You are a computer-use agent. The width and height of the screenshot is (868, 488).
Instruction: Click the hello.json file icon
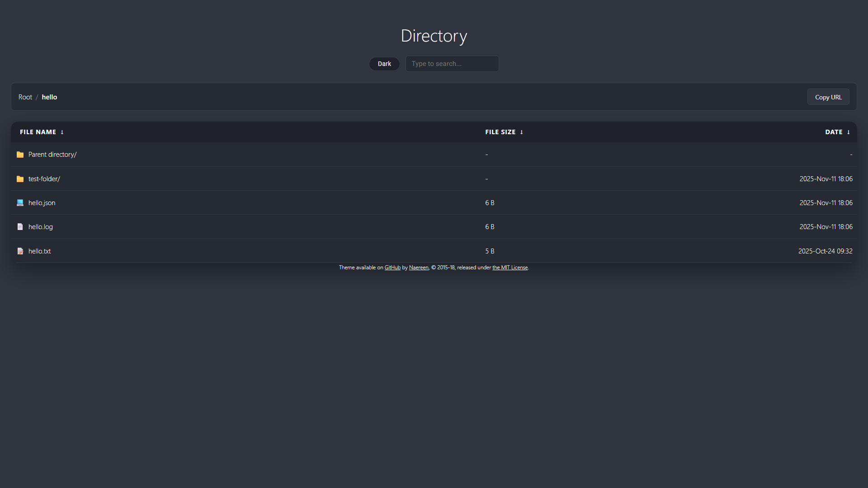pyautogui.click(x=20, y=203)
